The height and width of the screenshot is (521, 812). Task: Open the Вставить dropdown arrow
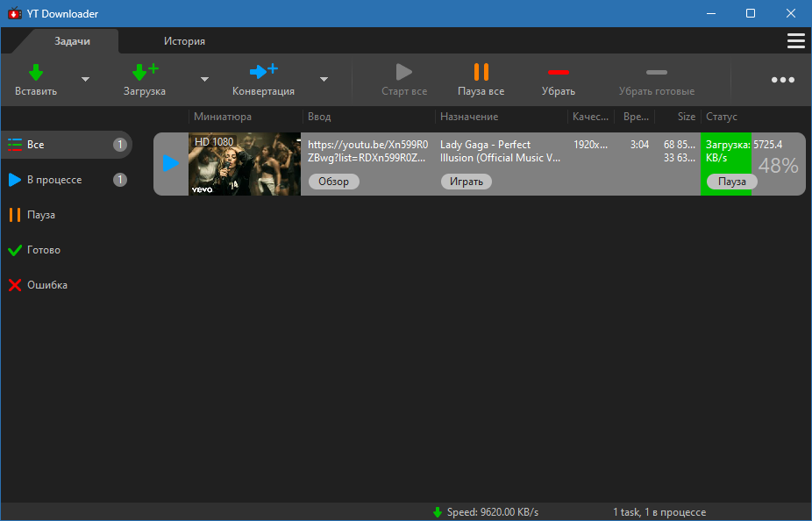point(85,79)
